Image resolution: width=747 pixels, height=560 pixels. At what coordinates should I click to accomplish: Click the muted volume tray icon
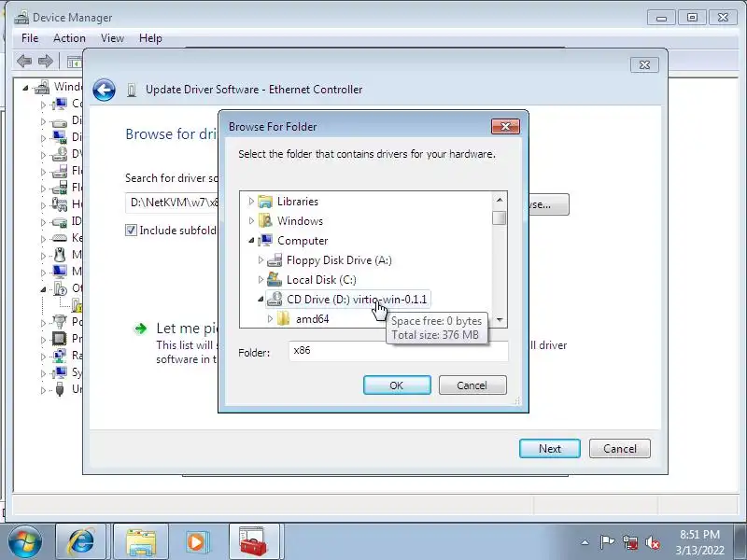(653, 542)
